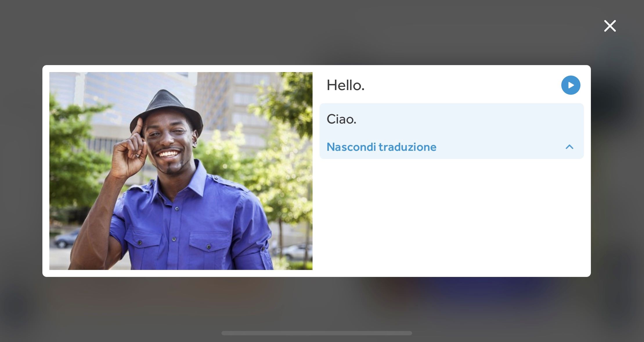Click the blue chevron-up arrow icon
This screenshot has width=644, height=342.
click(569, 147)
